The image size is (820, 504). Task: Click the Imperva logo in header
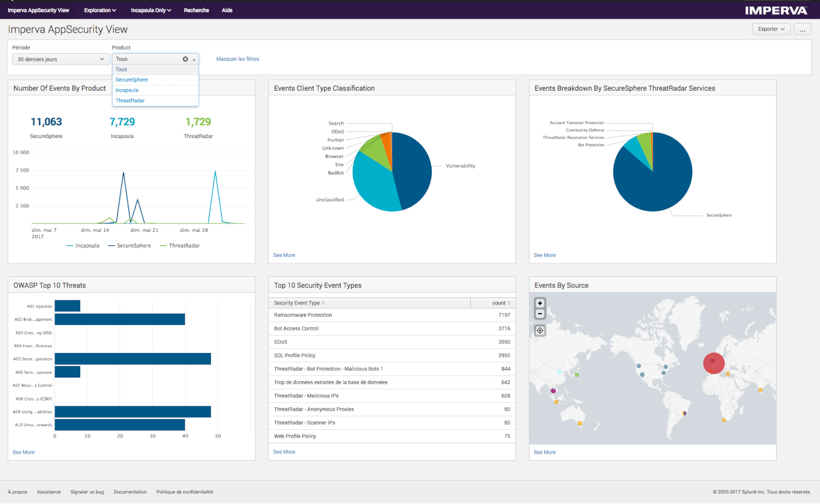click(777, 10)
